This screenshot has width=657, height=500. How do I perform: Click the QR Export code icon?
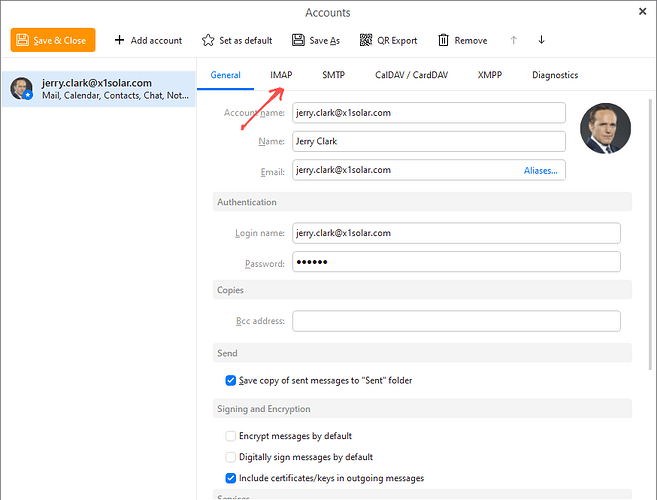(366, 40)
